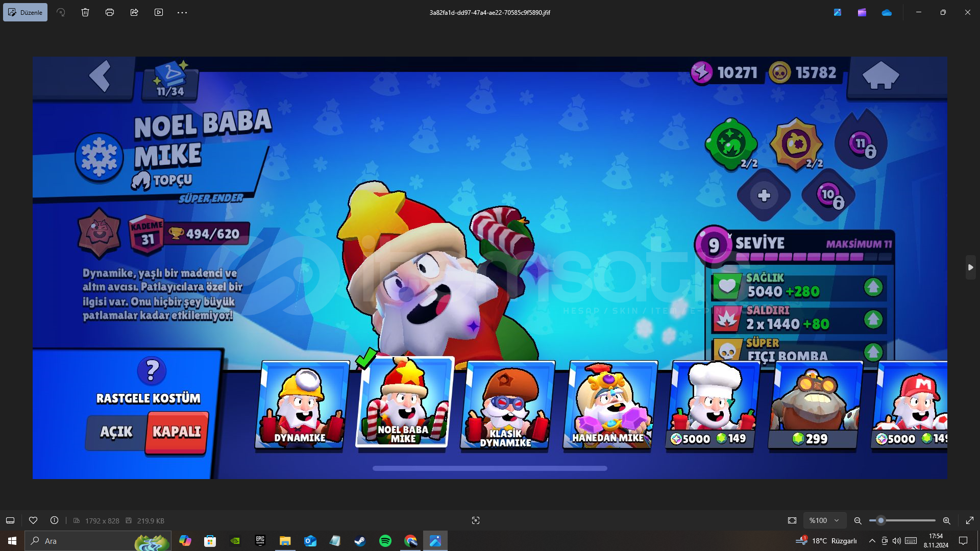Viewport: 980px width, 551px height.
Task: Click the volume icon in system tray
Action: (x=897, y=541)
